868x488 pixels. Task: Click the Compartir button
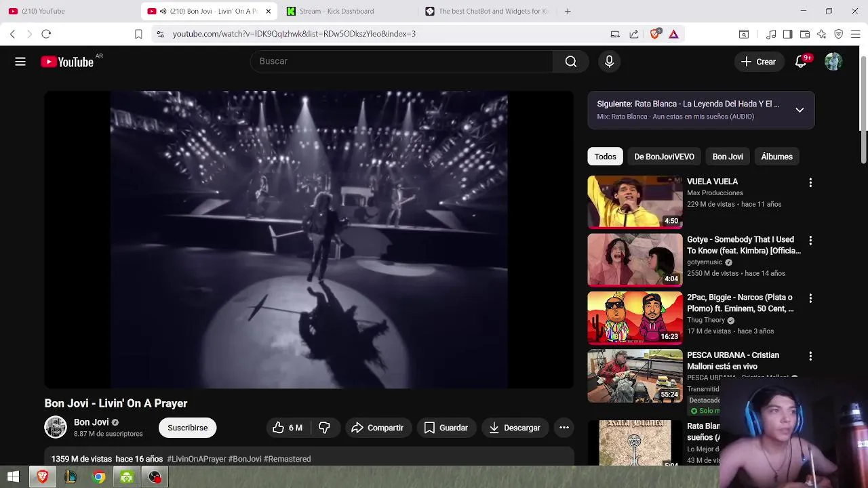point(378,428)
